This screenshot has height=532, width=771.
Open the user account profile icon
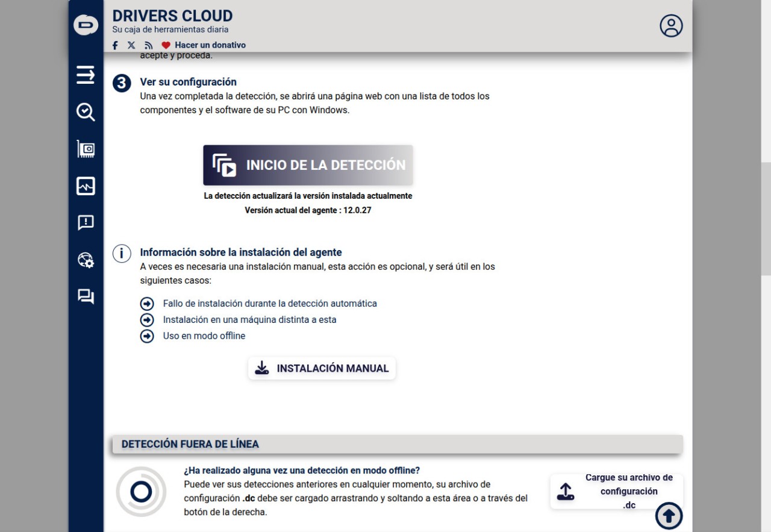click(x=671, y=26)
